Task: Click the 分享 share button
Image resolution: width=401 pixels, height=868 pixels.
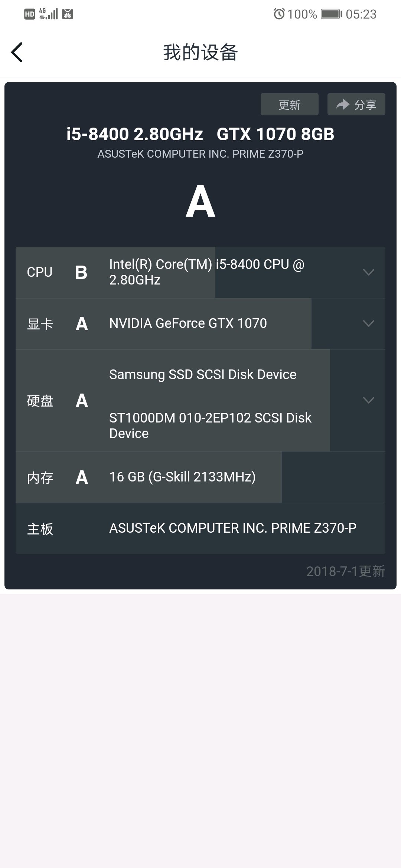Action: [x=356, y=104]
